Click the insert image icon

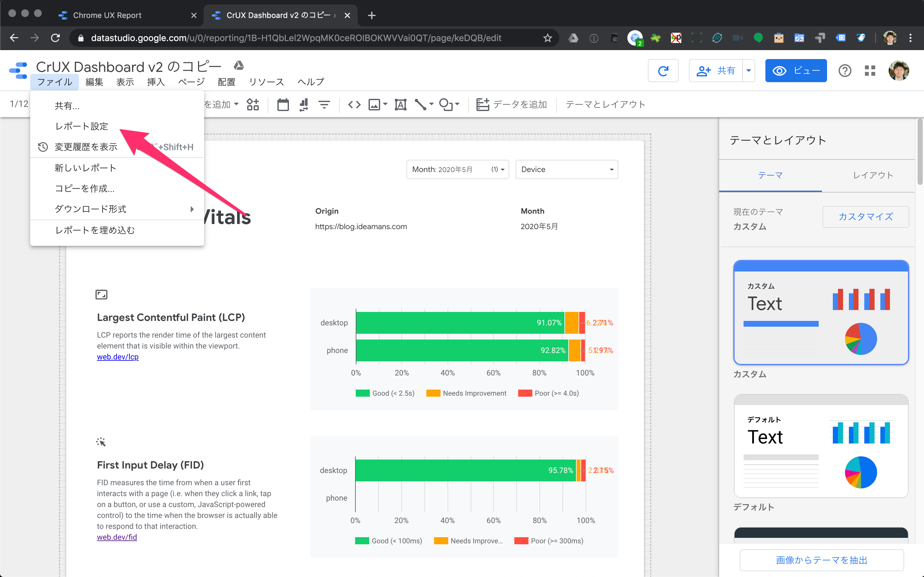point(374,104)
